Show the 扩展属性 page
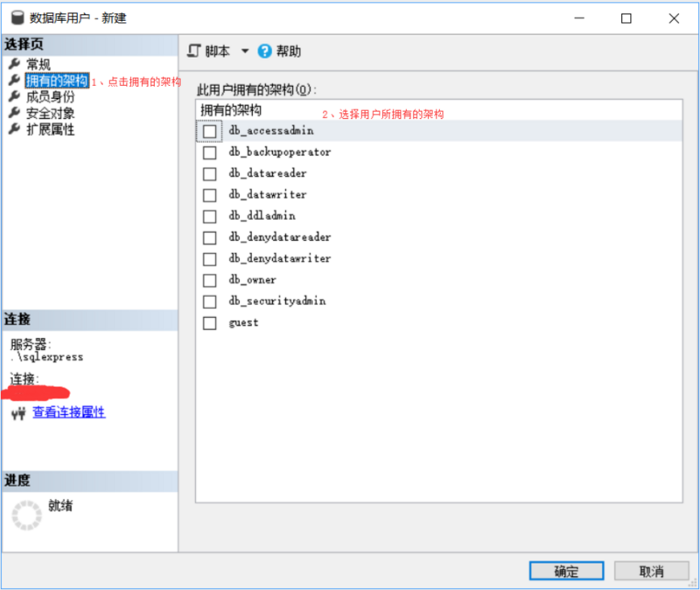 (x=51, y=129)
